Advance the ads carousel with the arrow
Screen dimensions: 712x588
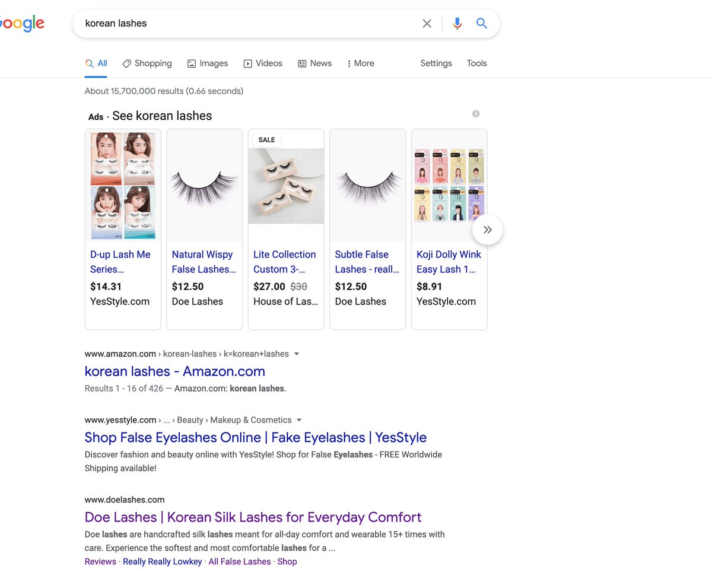tap(487, 229)
